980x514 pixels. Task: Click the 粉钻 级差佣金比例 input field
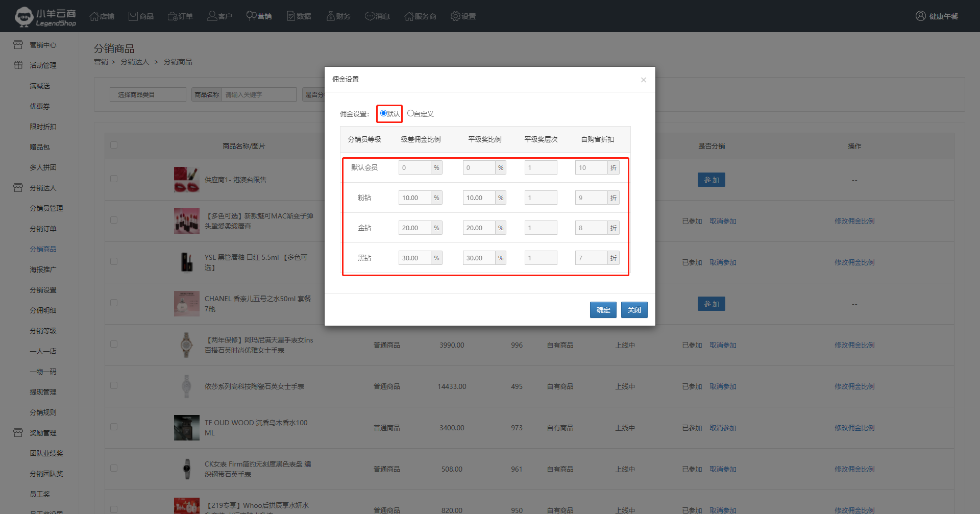point(414,198)
